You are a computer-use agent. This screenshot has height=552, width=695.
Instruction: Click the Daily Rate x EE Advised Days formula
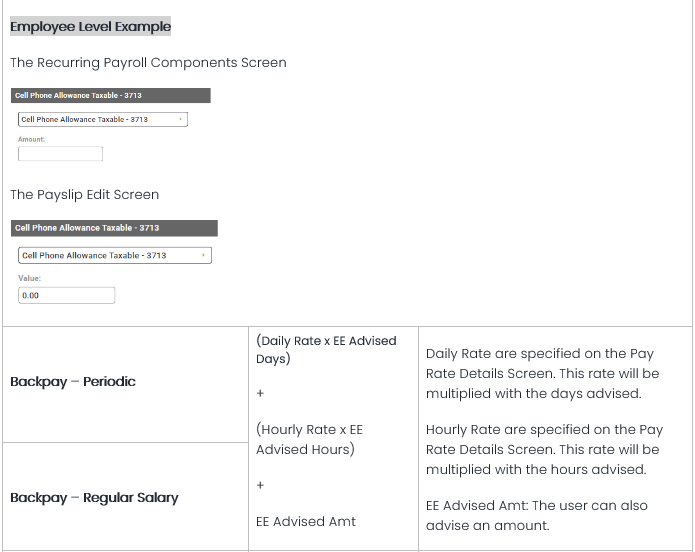326,349
